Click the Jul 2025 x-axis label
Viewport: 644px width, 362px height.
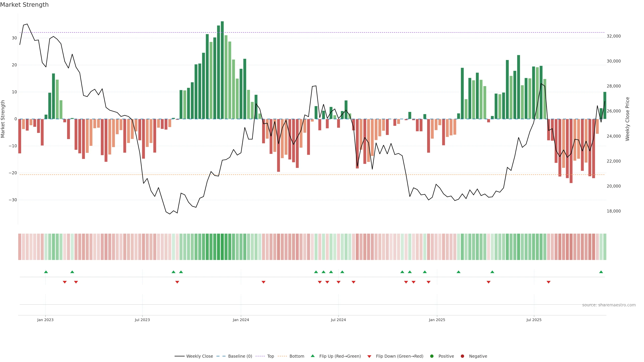[534, 320]
